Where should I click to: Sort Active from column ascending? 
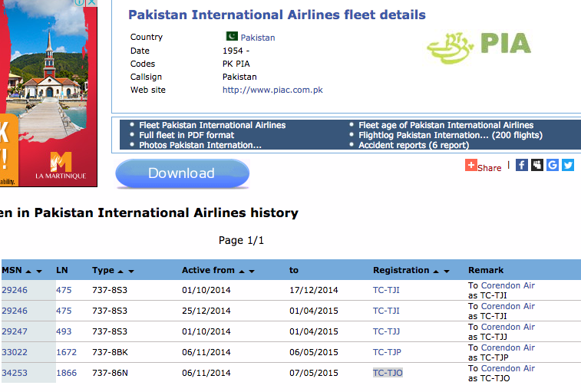[x=242, y=272]
